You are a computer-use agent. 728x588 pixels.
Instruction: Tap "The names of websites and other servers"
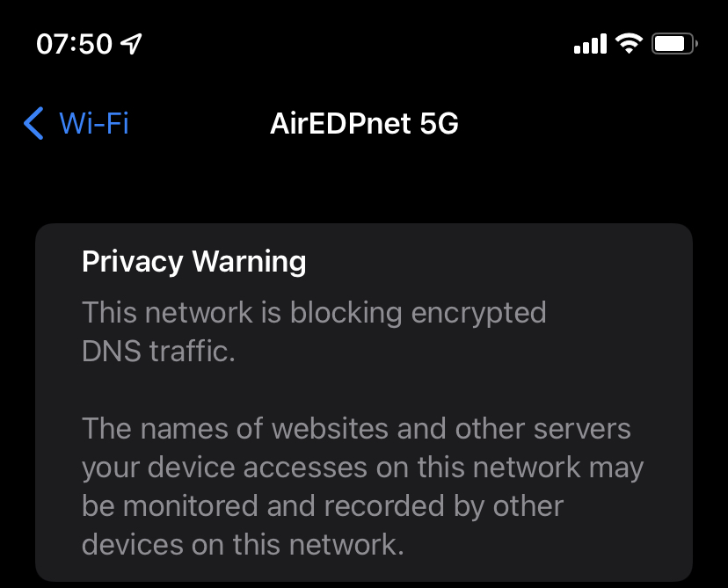point(356,429)
